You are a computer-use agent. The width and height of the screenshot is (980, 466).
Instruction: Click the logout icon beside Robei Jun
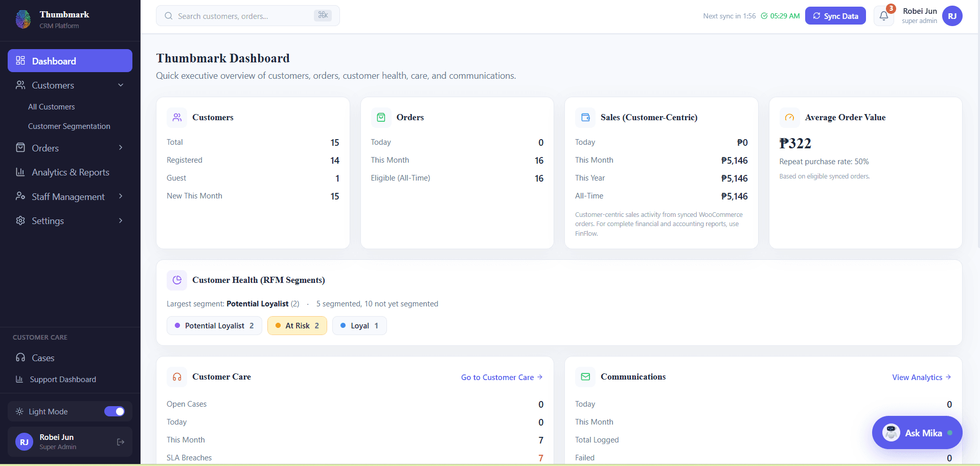click(121, 442)
